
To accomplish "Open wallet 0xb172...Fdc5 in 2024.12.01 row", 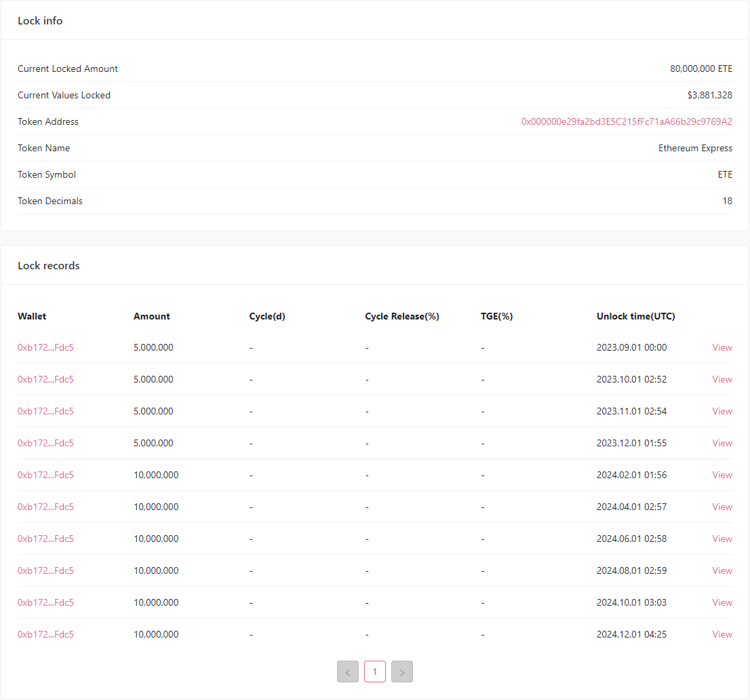I will (46, 634).
